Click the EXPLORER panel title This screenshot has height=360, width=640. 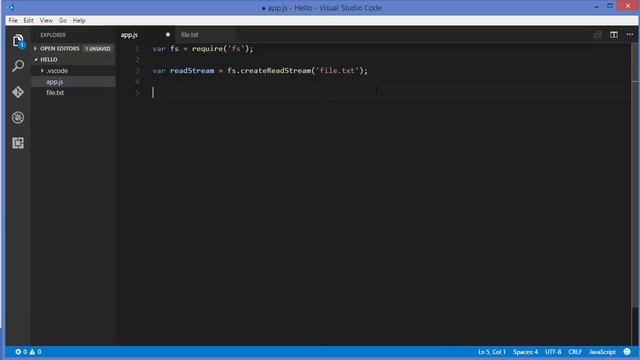53,35
